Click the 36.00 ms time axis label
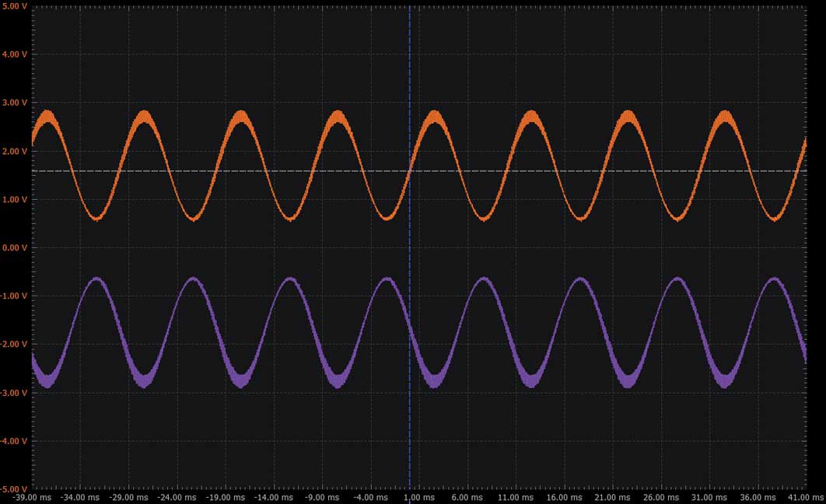The height and width of the screenshot is (504, 826). tap(758, 497)
